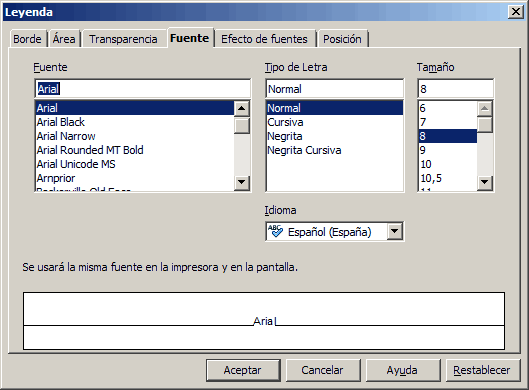Screen dimensions: 529x390
Task: Choose Cursiva typeface style
Action: [334, 122]
